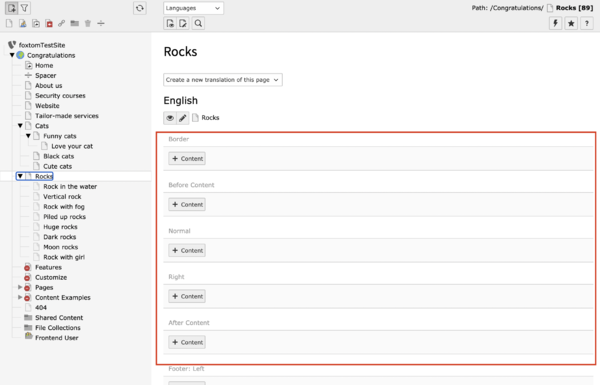Add content to the Border column

click(x=187, y=158)
